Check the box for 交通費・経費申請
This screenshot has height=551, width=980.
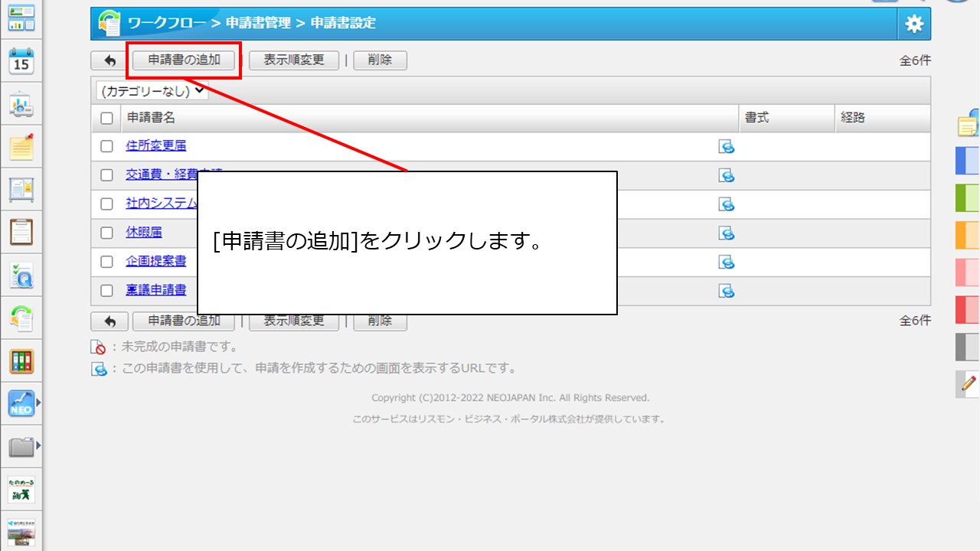point(107,175)
